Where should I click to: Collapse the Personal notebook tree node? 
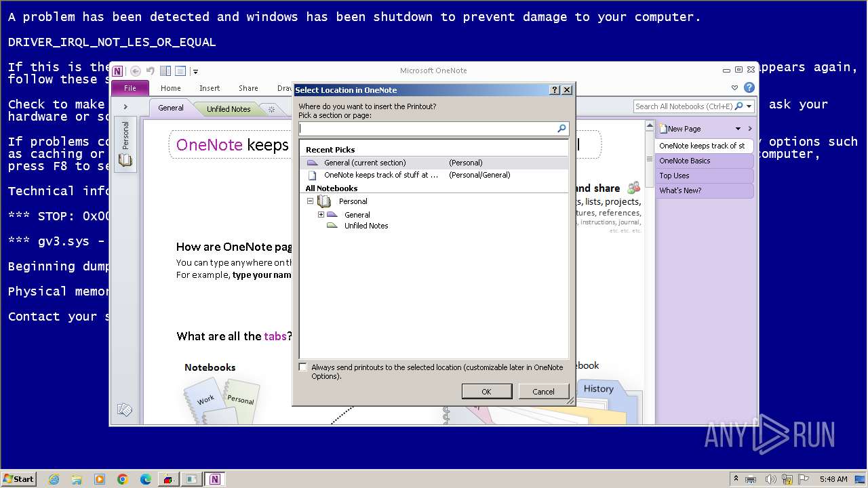point(310,201)
